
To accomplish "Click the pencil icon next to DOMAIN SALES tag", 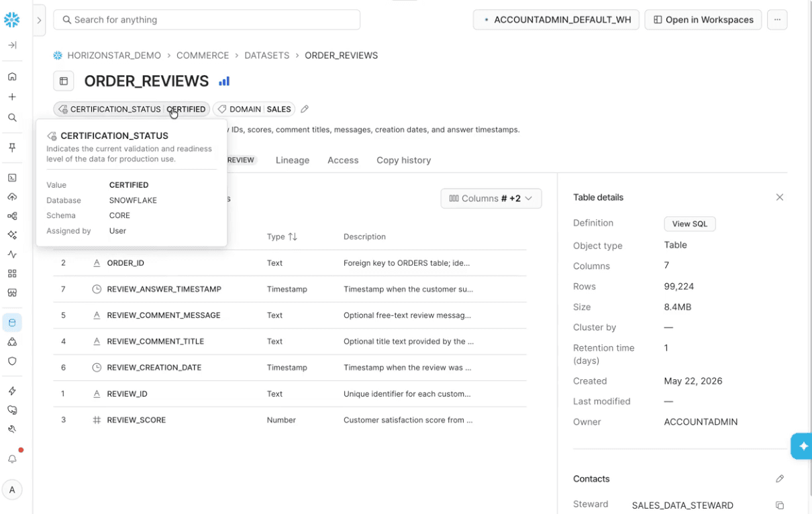I will coord(305,109).
